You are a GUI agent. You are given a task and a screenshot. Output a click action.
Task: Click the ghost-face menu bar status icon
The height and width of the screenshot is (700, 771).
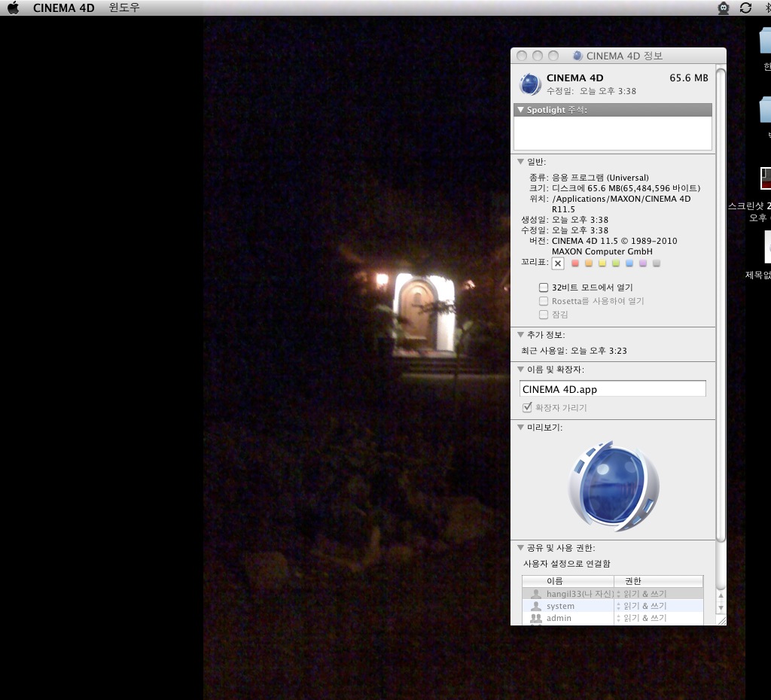724,8
